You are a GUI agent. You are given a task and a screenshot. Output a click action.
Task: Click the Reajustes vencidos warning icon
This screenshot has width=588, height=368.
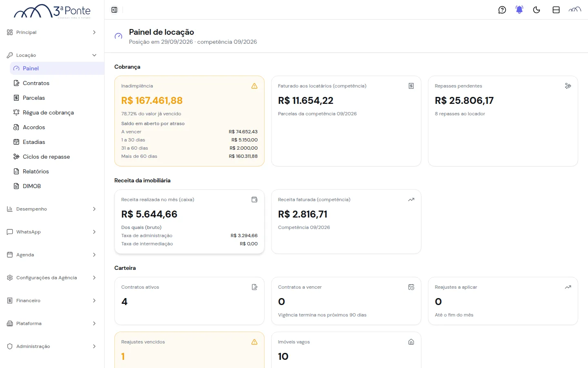[x=254, y=342]
